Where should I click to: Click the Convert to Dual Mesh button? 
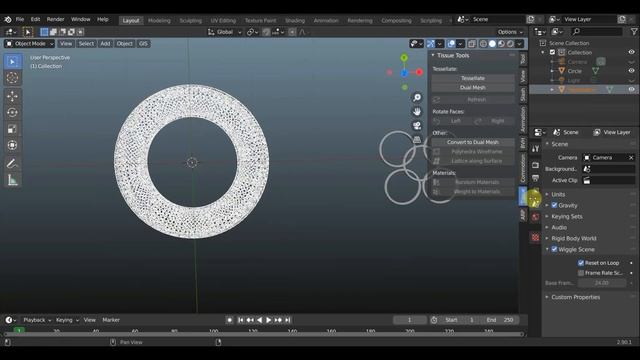(x=473, y=142)
